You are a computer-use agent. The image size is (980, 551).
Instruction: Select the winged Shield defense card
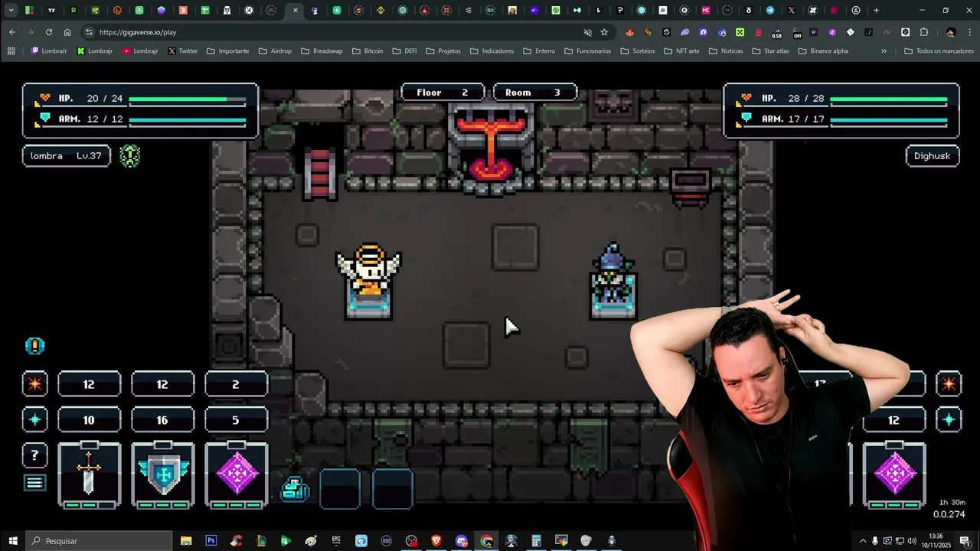click(162, 474)
